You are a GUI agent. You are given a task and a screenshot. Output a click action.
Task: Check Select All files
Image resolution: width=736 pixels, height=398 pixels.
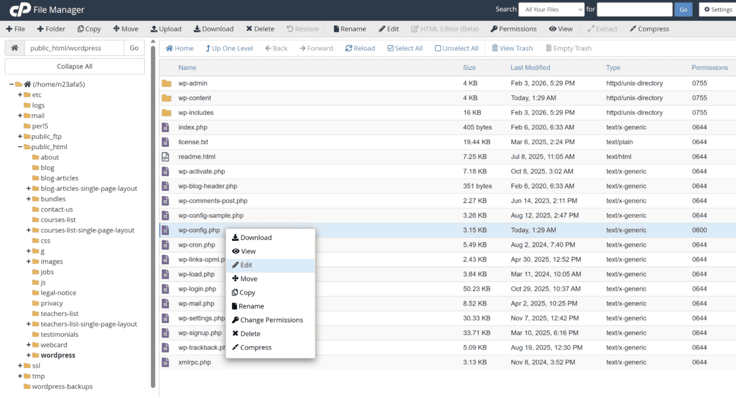tap(405, 48)
